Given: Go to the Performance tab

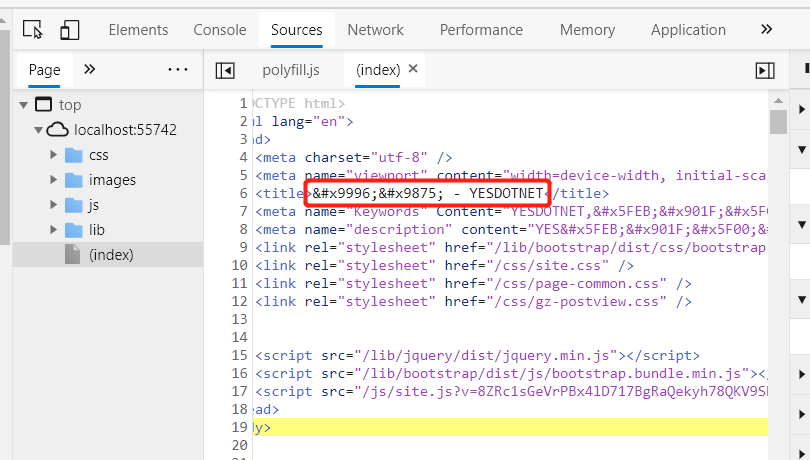Looking at the screenshot, I should [481, 30].
